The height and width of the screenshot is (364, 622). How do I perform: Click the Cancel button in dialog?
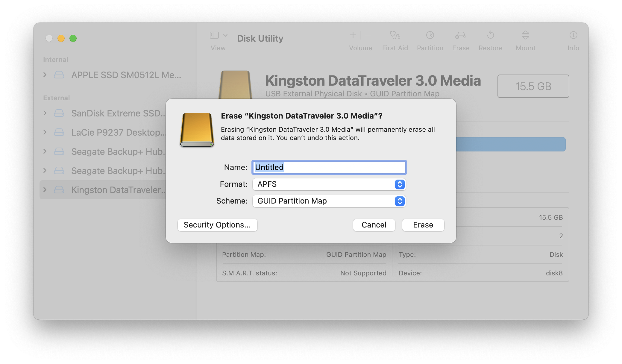[374, 225]
